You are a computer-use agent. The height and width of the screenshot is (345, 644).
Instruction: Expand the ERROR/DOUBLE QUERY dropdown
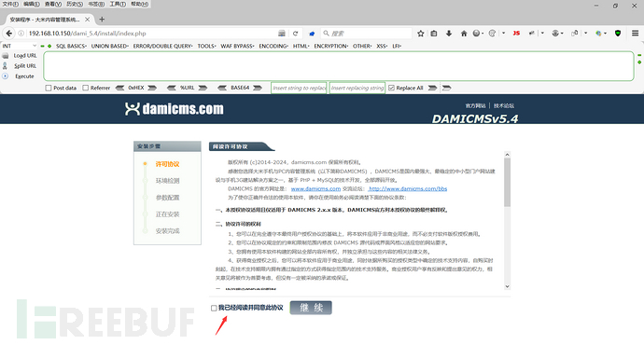(162, 46)
